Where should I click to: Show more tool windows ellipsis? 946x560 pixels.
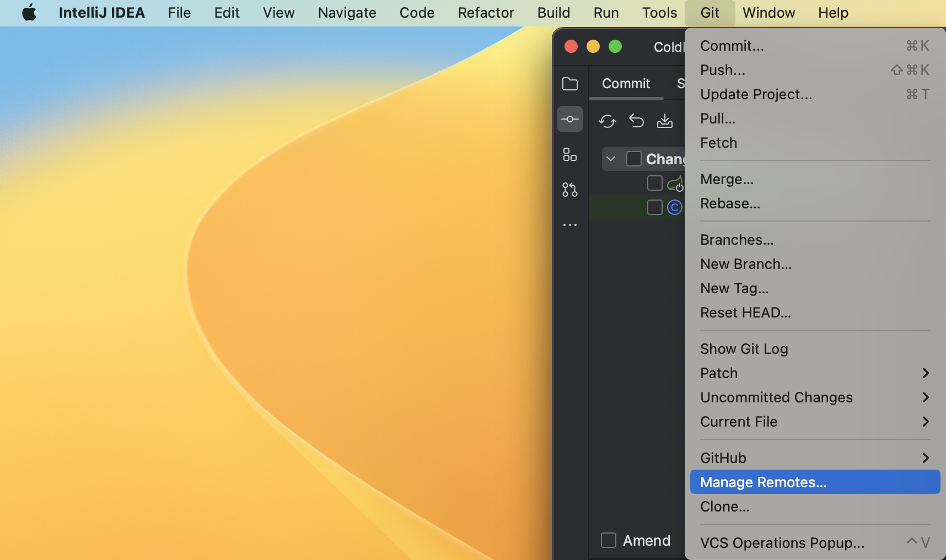pos(570,225)
